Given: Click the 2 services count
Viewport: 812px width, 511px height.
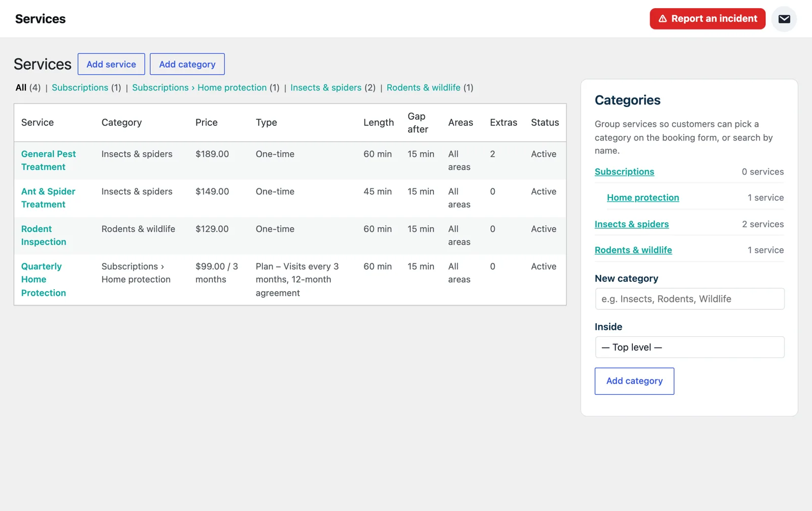Looking at the screenshot, I should (763, 224).
